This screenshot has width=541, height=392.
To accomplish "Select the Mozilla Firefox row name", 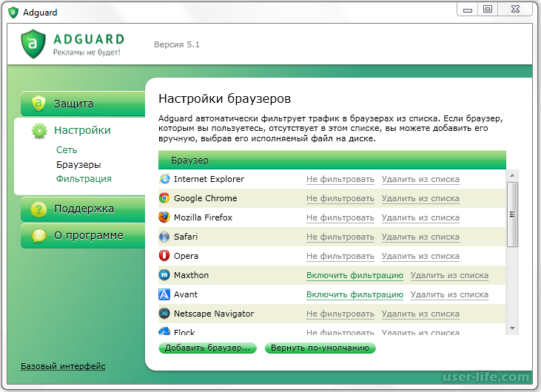I will 204,217.
